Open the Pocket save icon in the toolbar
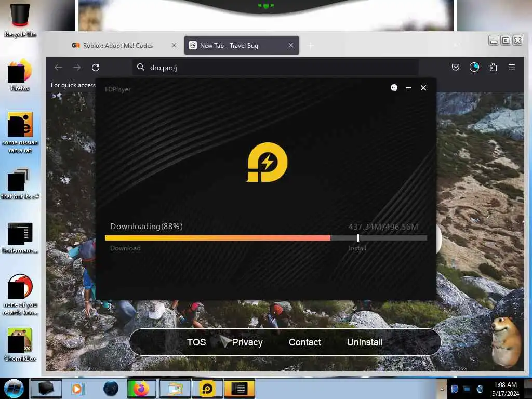Image resolution: width=532 pixels, height=399 pixels. point(456,67)
